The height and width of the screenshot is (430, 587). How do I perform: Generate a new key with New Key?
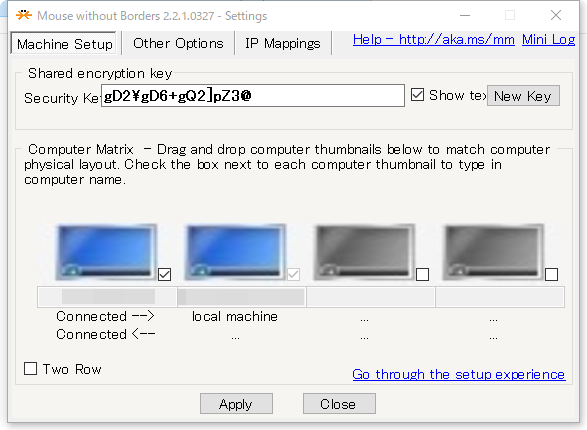click(523, 96)
